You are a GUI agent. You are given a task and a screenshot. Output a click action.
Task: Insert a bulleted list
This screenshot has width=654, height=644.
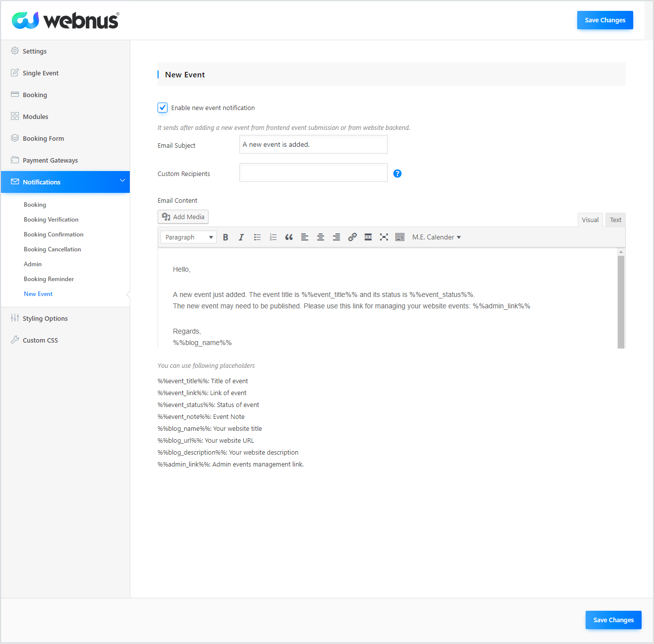click(x=257, y=237)
